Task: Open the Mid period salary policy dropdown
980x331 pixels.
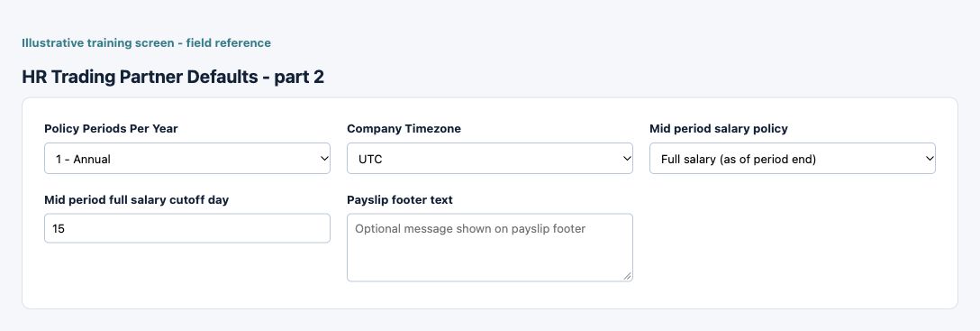Action: [x=793, y=159]
